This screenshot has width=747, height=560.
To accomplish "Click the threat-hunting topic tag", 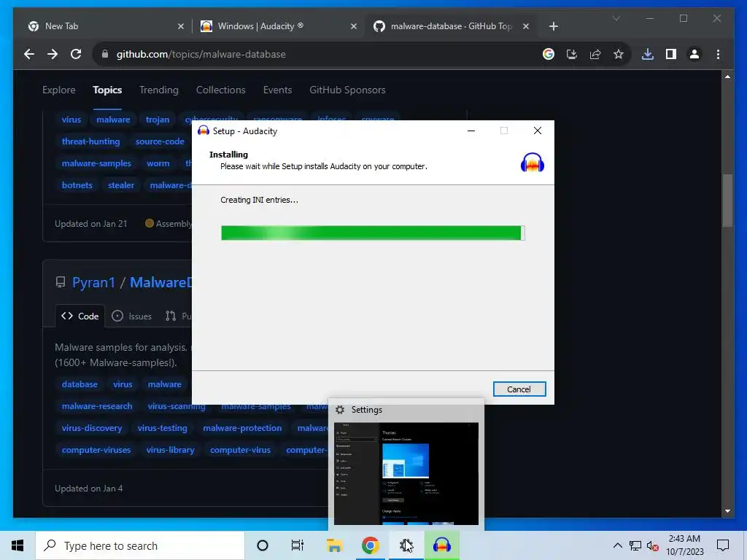I will tap(90, 141).
